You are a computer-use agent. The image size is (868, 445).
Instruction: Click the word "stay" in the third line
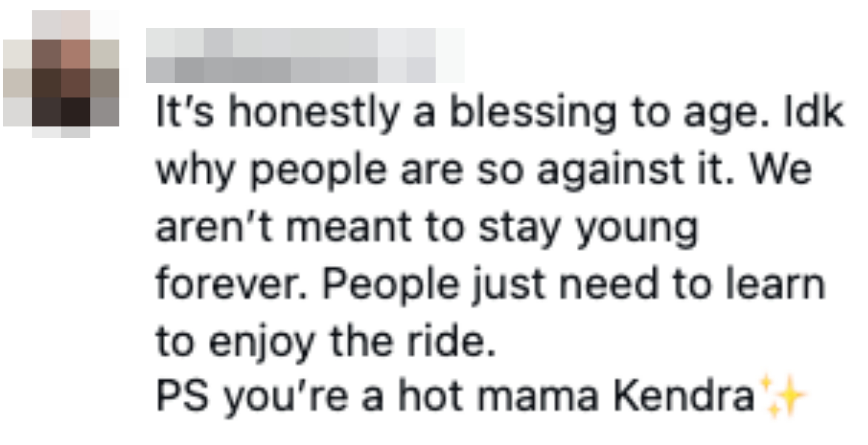point(519,229)
